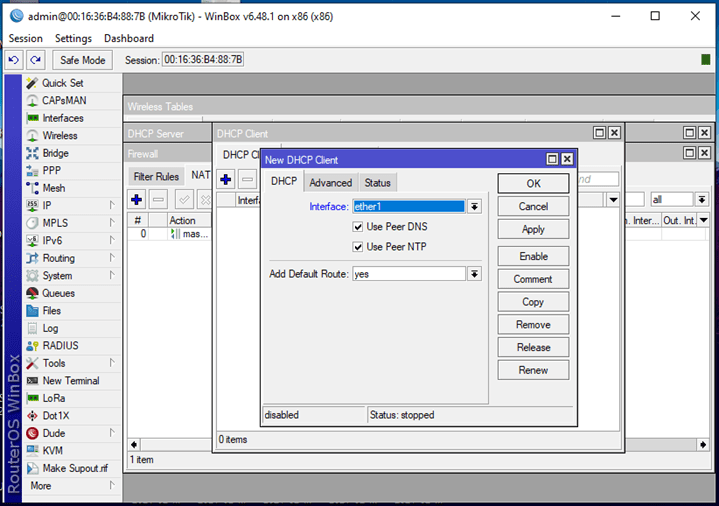
Task: Click the minus button in DHCP Client window
Action: pyautogui.click(x=247, y=179)
